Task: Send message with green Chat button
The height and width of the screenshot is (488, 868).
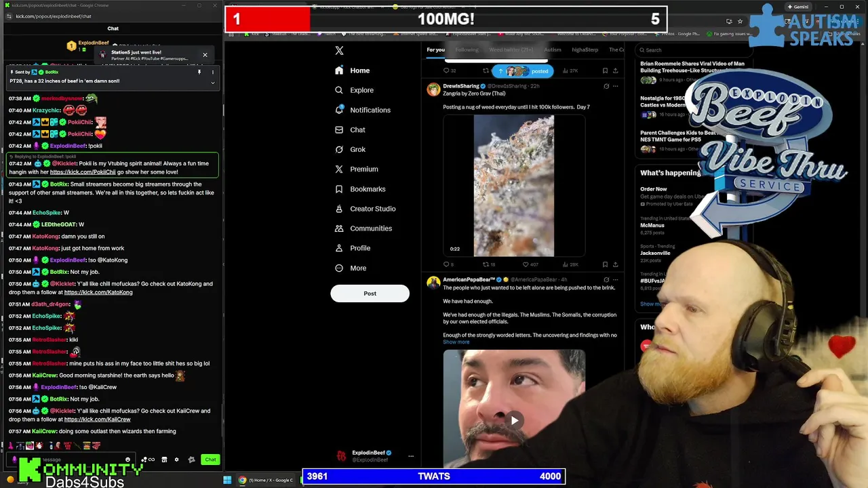Action: point(210,460)
